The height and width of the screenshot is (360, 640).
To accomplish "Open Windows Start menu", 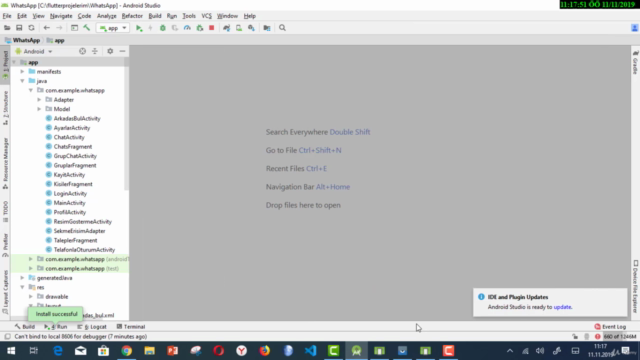I will pyautogui.click(x=11, y=351).
